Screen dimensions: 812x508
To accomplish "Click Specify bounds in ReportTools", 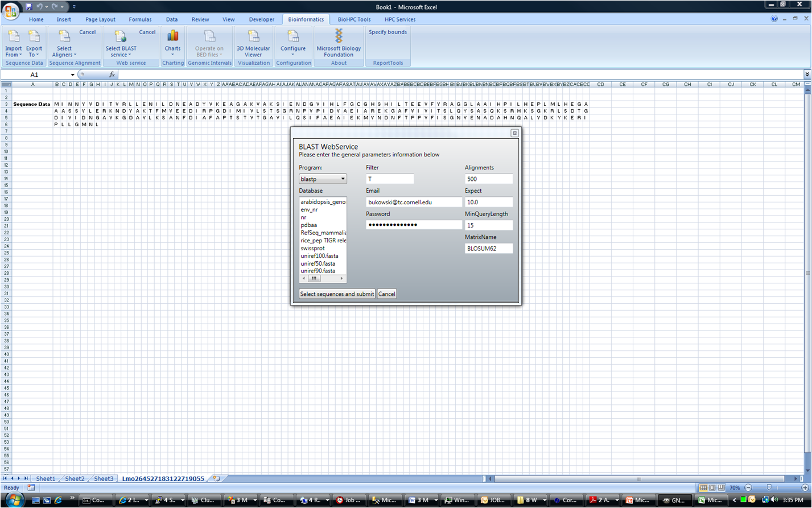I will coord(388,32).
